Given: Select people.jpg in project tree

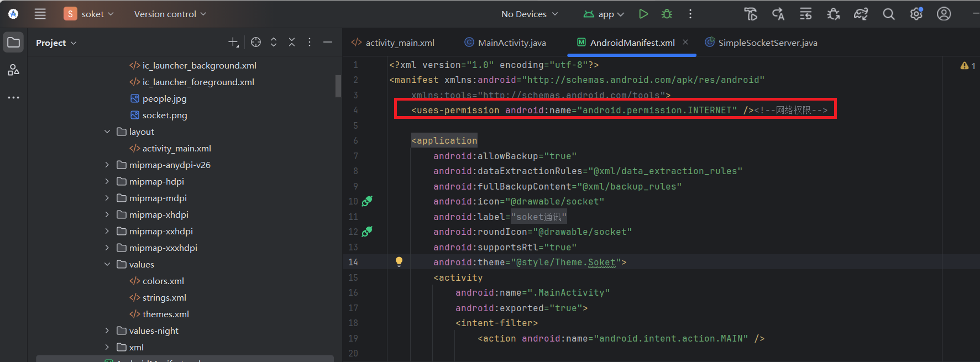Looking at the screenshot, I should (159, 98).
